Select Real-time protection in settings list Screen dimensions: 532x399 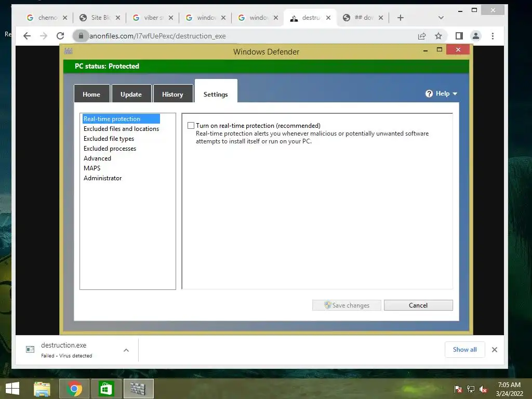[x=121, y=119]
